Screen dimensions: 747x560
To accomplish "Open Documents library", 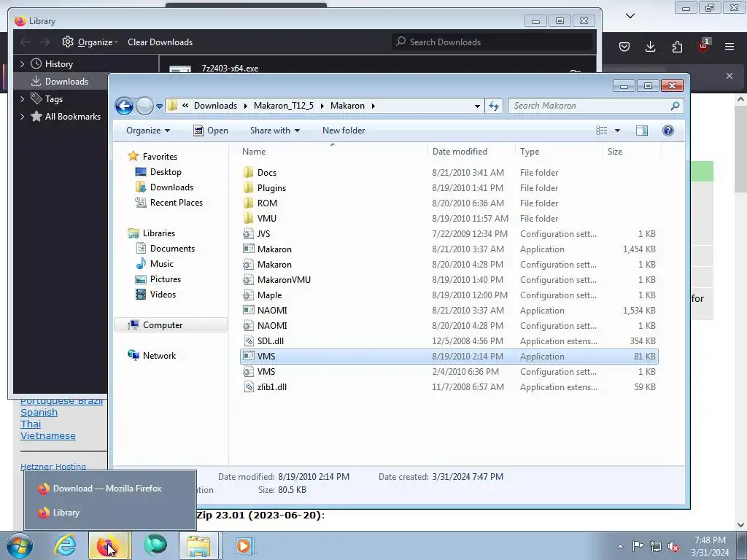I will [x=172, y=249].
